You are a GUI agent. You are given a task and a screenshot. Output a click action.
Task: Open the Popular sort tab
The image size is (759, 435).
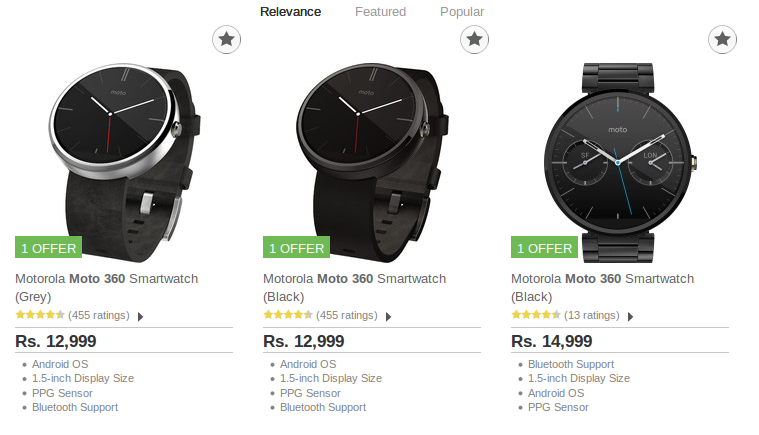point(462,12)
